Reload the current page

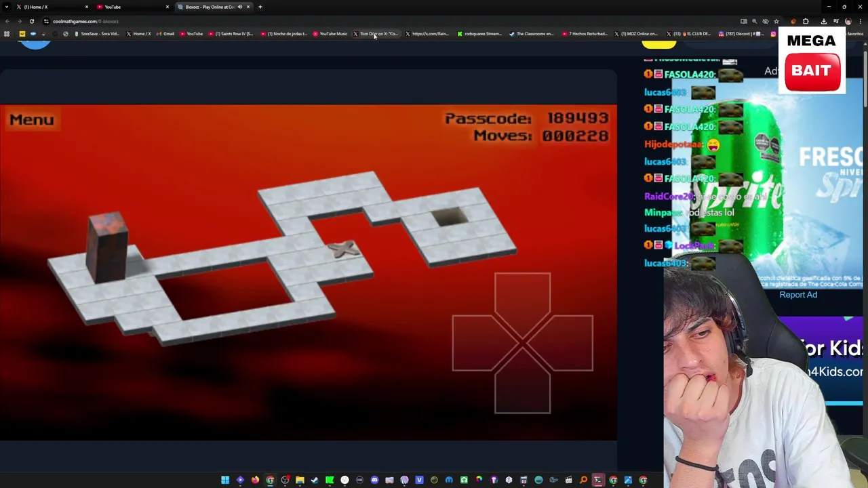pyautogui.click(x=31, y=21)
